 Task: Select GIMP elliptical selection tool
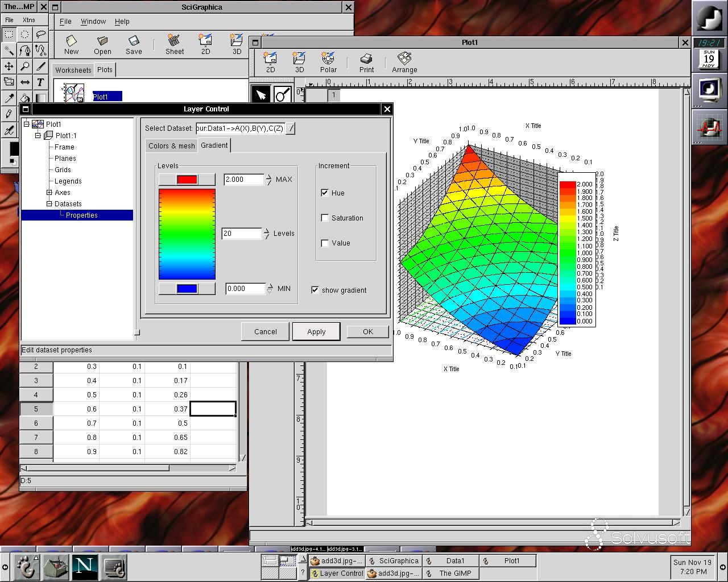pyautogui.click(x=24, y=34)
